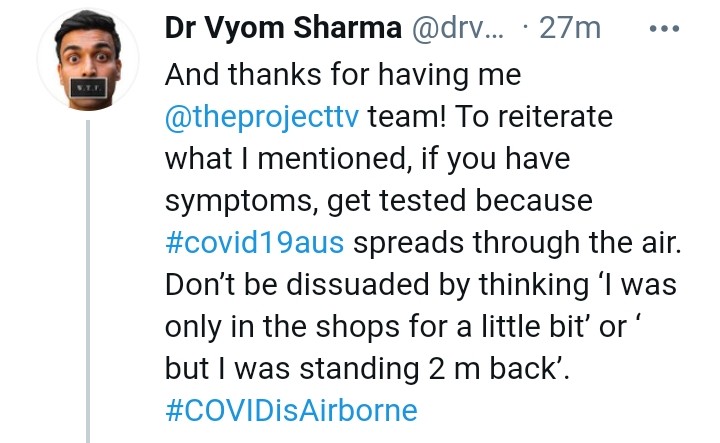Click the black bar on the profile photo
The image size is (720, 443).
click(88, 87)
